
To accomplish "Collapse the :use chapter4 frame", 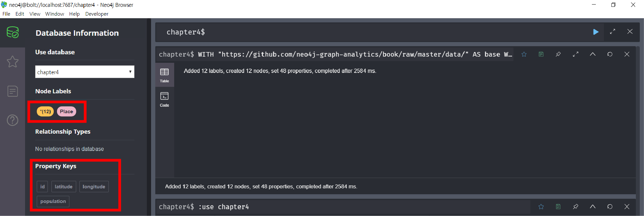I will [593, 207].
